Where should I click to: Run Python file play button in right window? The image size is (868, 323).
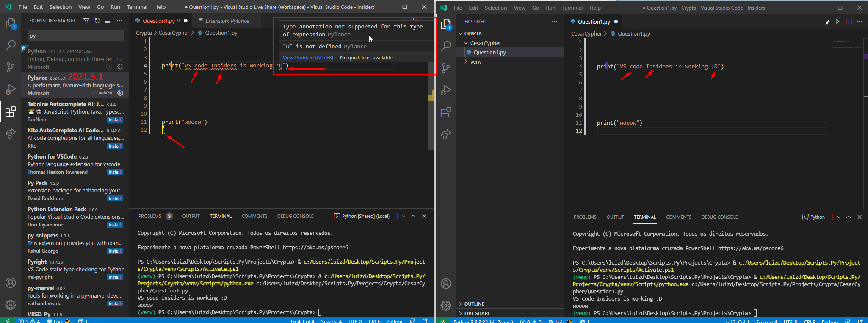pyautogui.click(x=837, y=22)
